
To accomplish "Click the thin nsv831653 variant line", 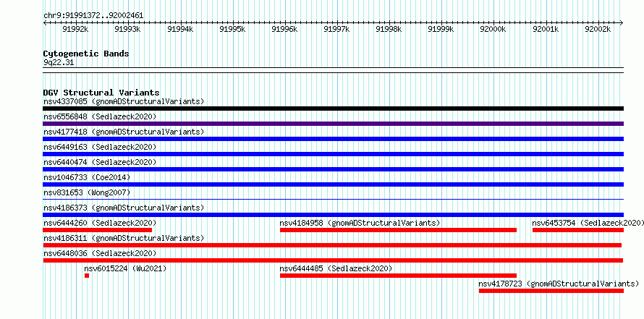I will pos(333,200).
